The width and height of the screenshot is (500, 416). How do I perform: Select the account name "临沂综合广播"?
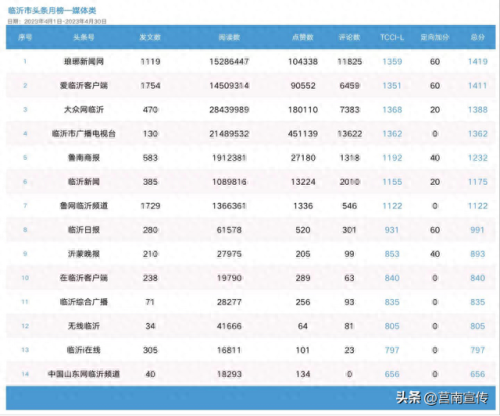click(x=84, y=302)
